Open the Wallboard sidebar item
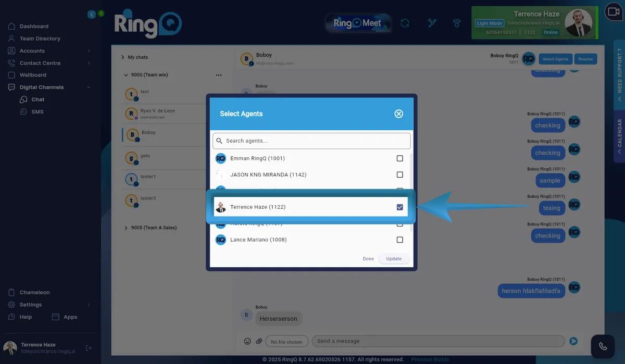 pyautogui.click(x=33, y=75)
